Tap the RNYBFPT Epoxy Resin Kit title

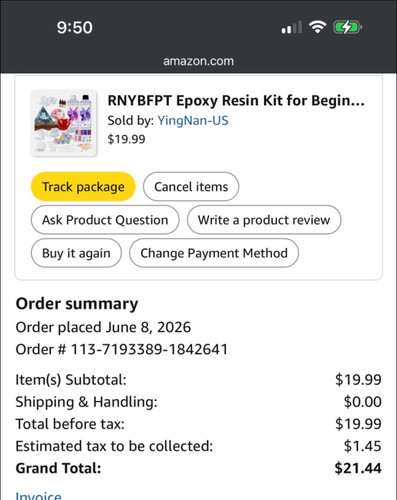click(x=236, y=101)
